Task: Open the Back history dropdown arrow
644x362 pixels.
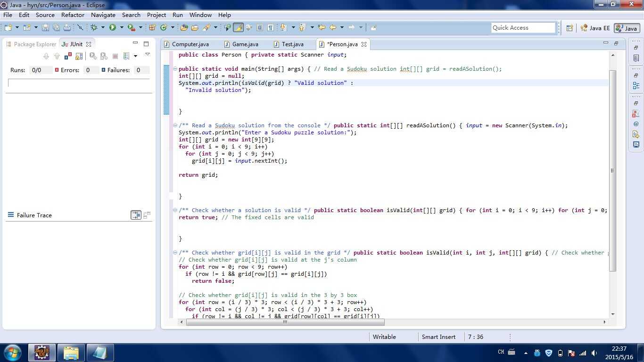Action: pos(342,28)
